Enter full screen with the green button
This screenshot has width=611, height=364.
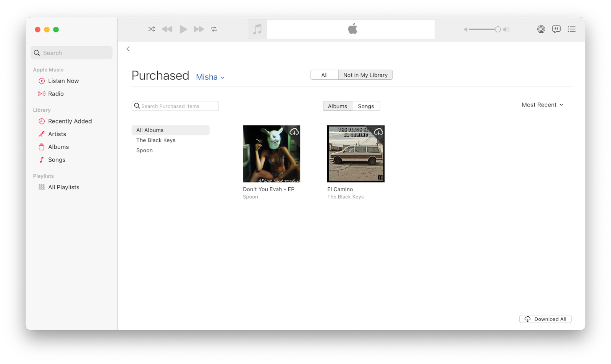(x=56, y=29)
